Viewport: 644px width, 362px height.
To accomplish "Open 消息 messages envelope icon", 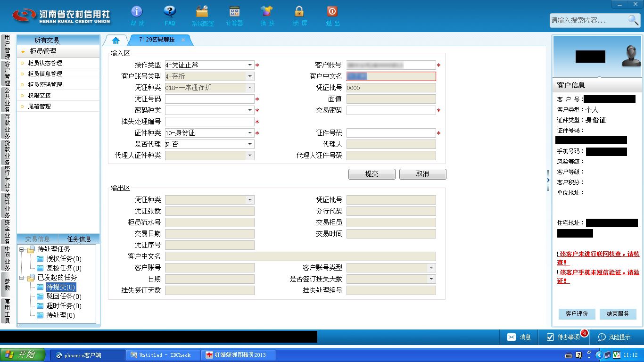I will pos(519,337).
